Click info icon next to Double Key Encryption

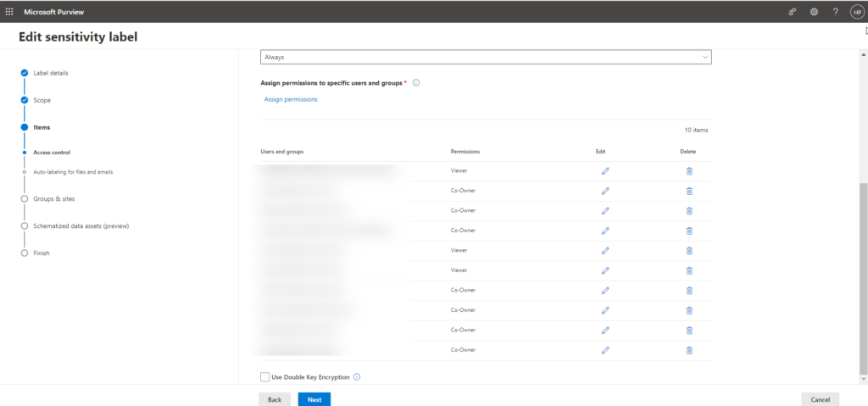(357, 377)
